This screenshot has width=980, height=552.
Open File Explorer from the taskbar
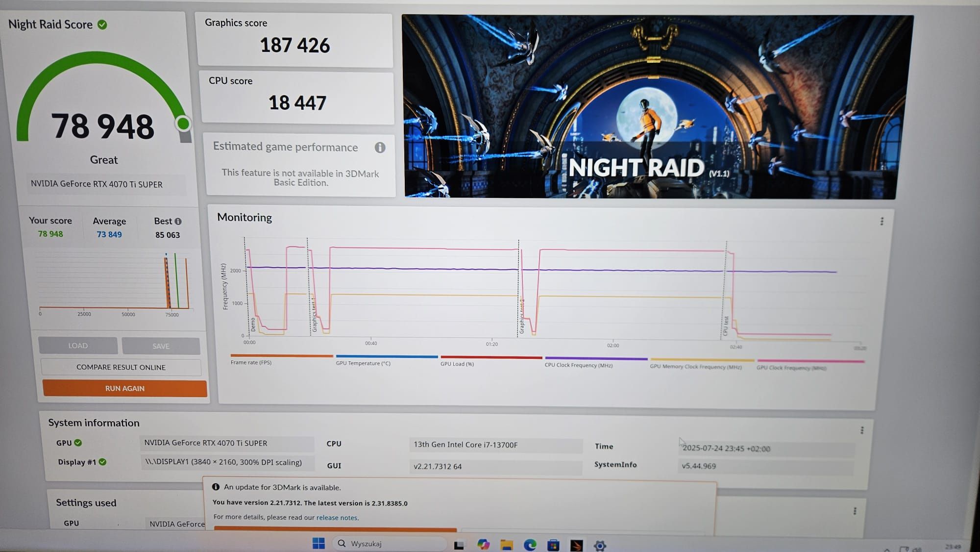pyautogui.click(x=507, y=545)
